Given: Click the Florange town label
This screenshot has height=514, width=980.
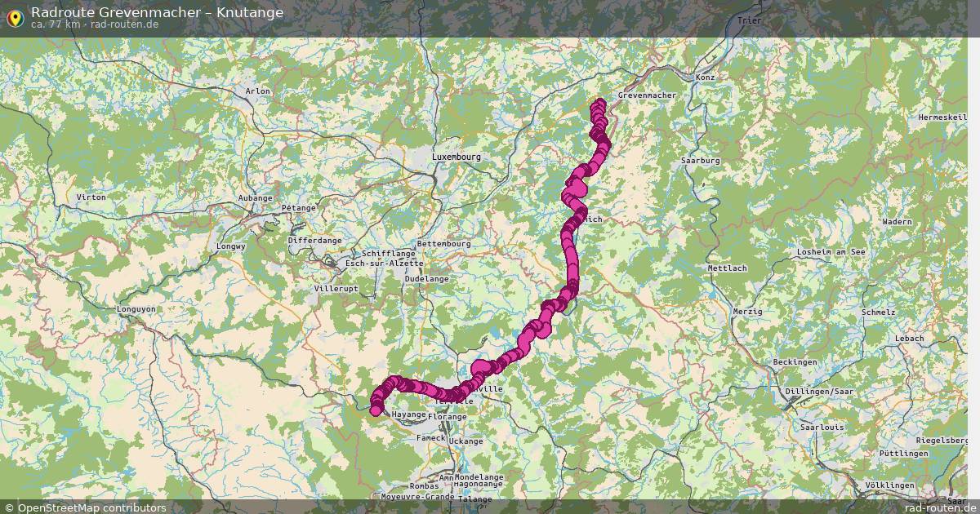Looking at the screenshot, I should [447, 417].
